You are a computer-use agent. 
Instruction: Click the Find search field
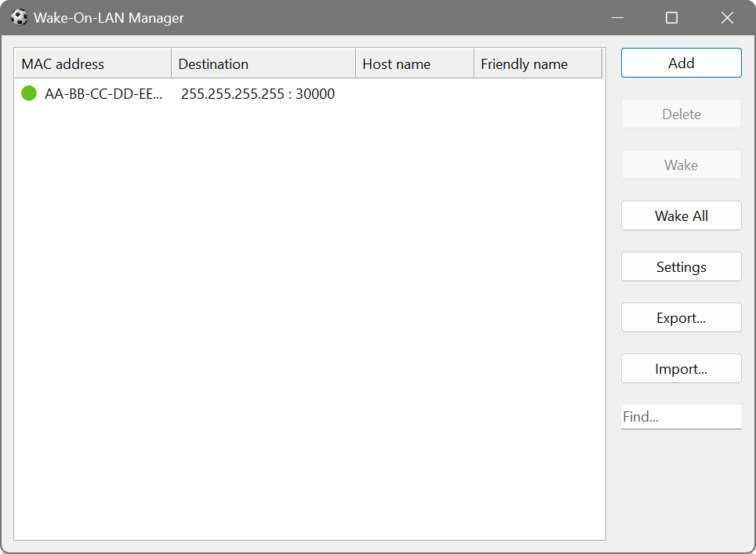coord(681,416)
